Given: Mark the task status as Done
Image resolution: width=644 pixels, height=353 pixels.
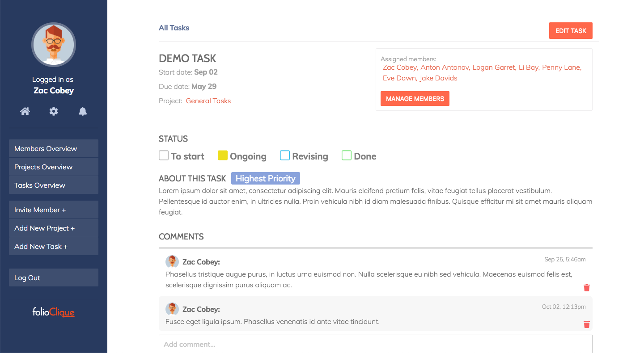Looking at the screenshot, I should 347,155.
